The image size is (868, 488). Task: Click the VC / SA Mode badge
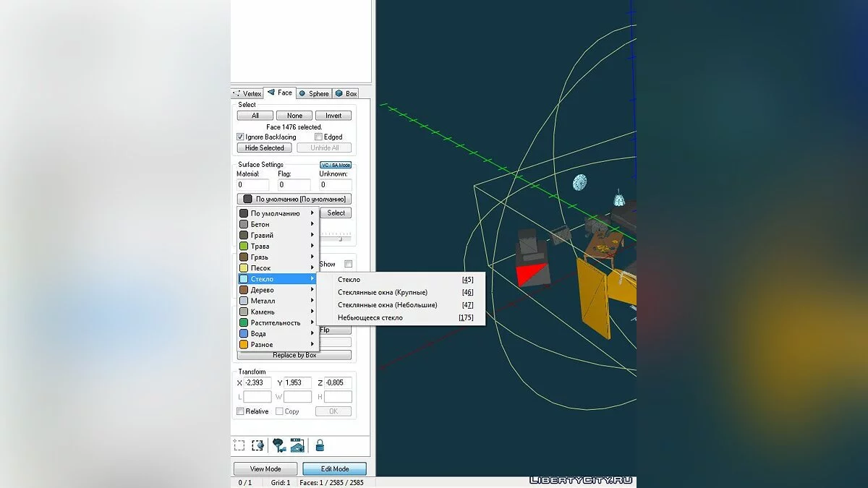pyautogui.click(x=336, y=165)
